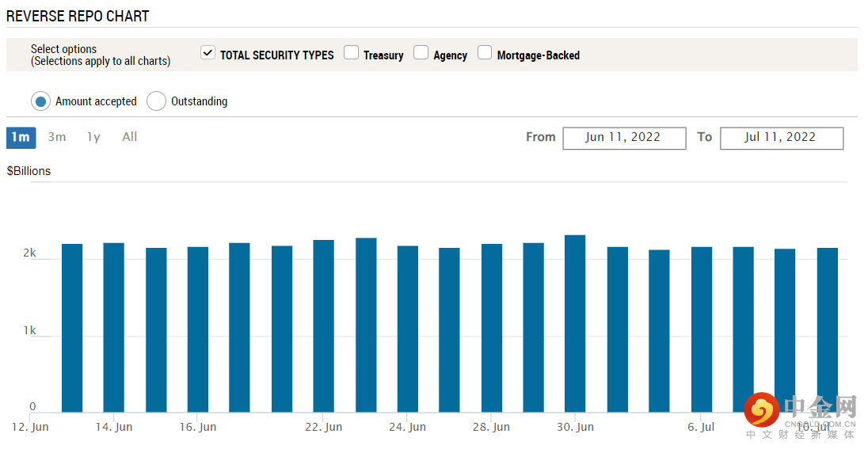Screen dimensions: 868x449
Task: Switch chart range to 3m
Action: pyautogui.click(x=57, y=137)
